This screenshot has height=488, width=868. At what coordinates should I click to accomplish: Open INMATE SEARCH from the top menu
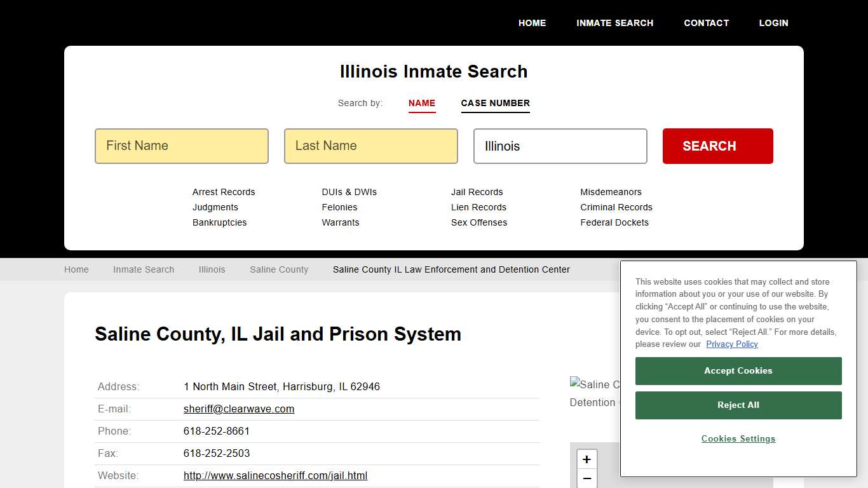[614, 23]
